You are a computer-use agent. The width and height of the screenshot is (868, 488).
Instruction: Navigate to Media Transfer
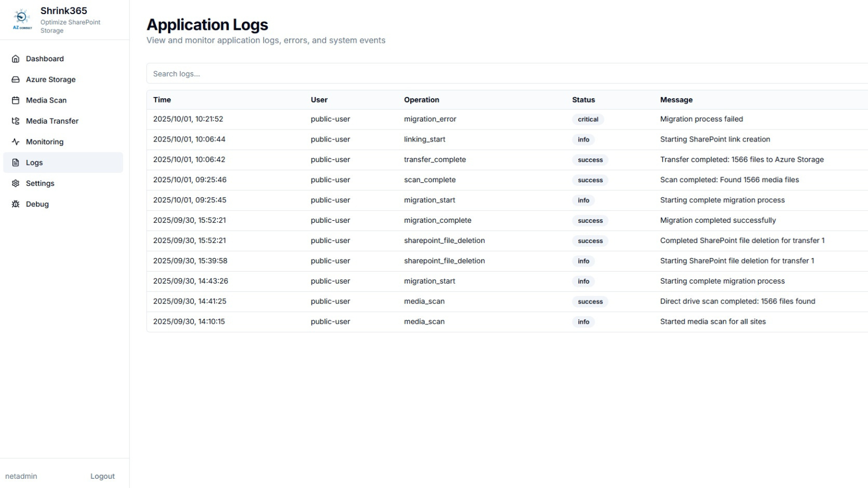(x=63, y=121)
